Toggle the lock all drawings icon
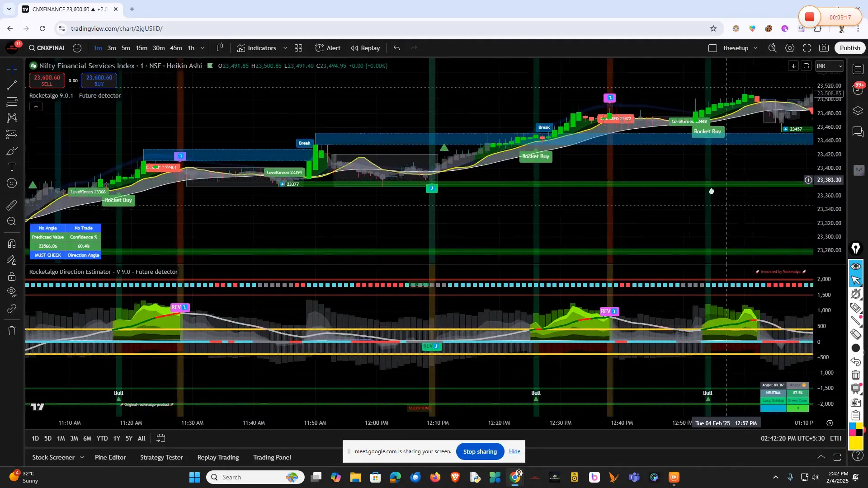The width and height of the screenshot is (868, 488). [12, 276]
